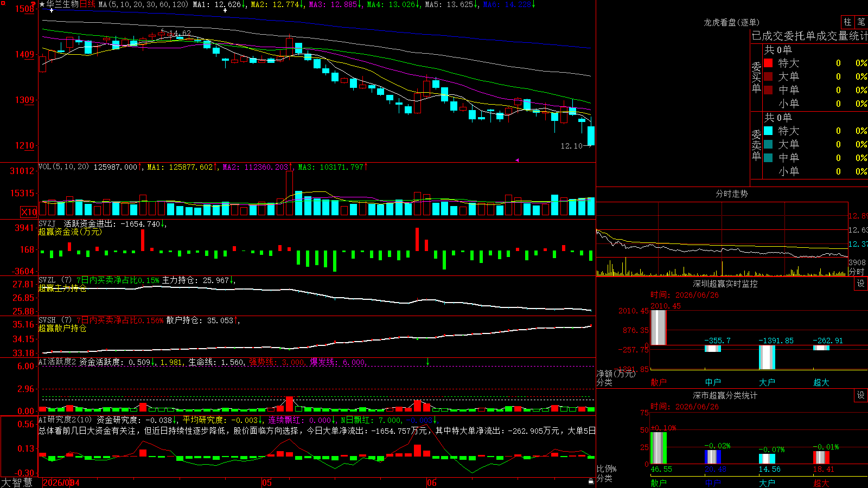Open 设 settings for 深市超赢分类统计
Screen dimensions: 868x488
click(861, 395)
